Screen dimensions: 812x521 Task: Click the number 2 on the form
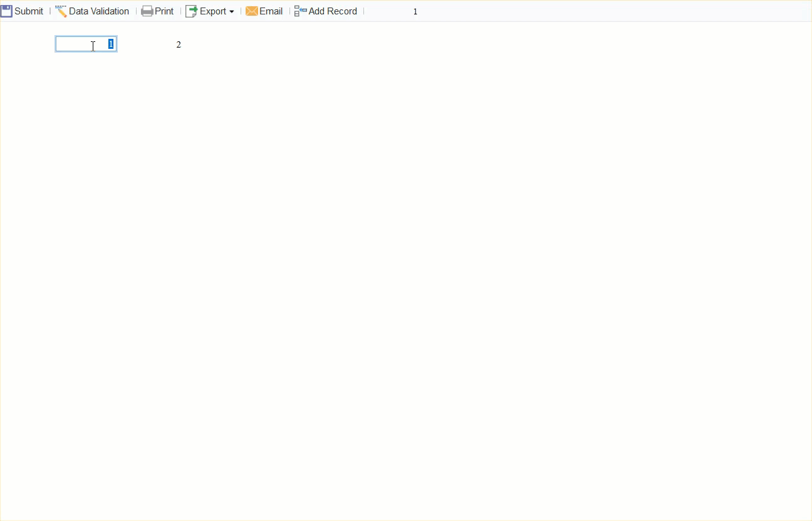click(x=179, y=44)
